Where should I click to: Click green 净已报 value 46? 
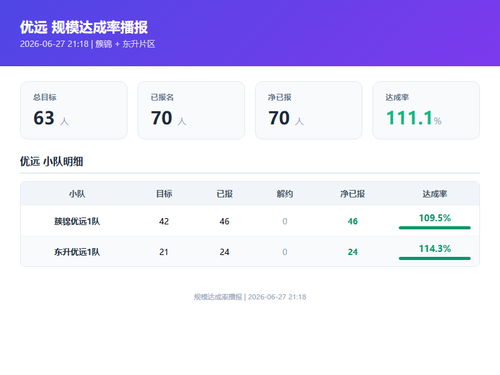pyautogui.click(x=353, y=221)
